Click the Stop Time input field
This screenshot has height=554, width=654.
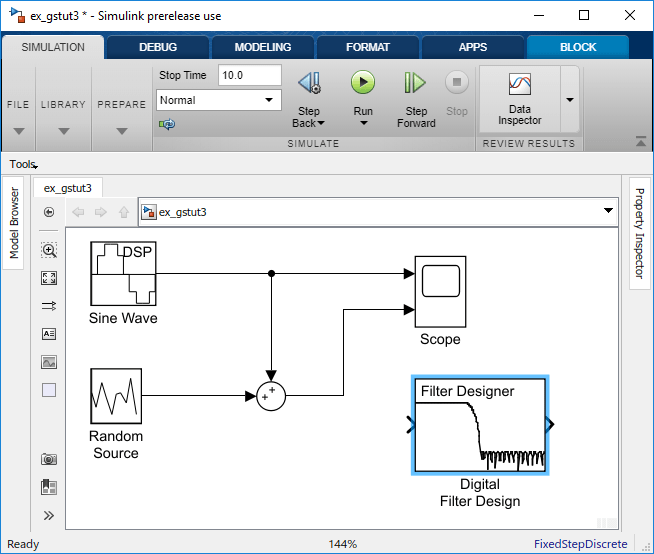tap(249, 76)
